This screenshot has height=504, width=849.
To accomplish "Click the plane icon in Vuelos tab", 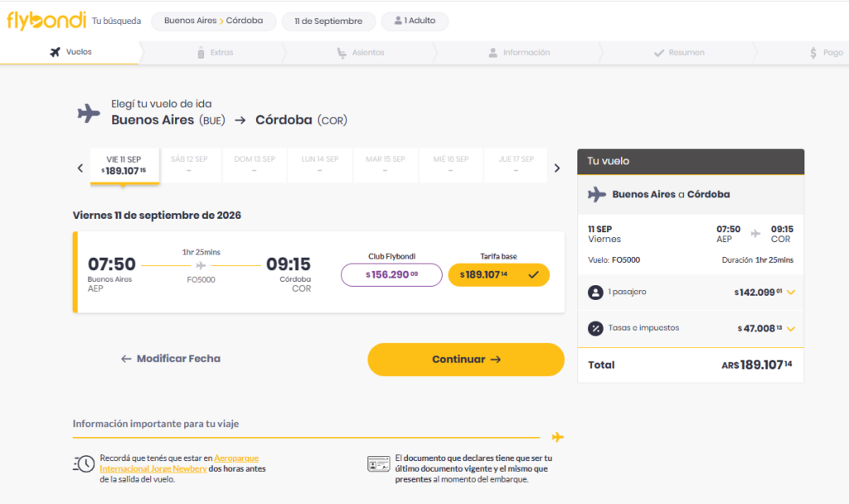I will 55,52.
